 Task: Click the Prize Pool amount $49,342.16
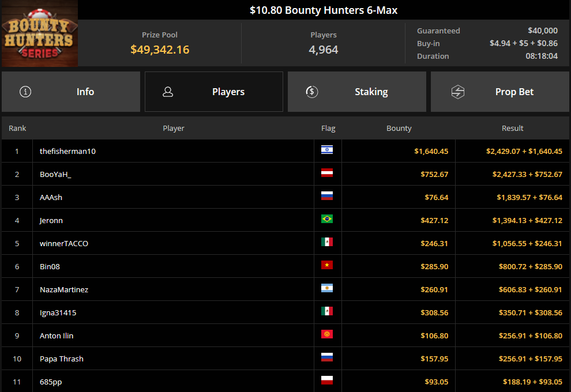click(x=159, y=50)
